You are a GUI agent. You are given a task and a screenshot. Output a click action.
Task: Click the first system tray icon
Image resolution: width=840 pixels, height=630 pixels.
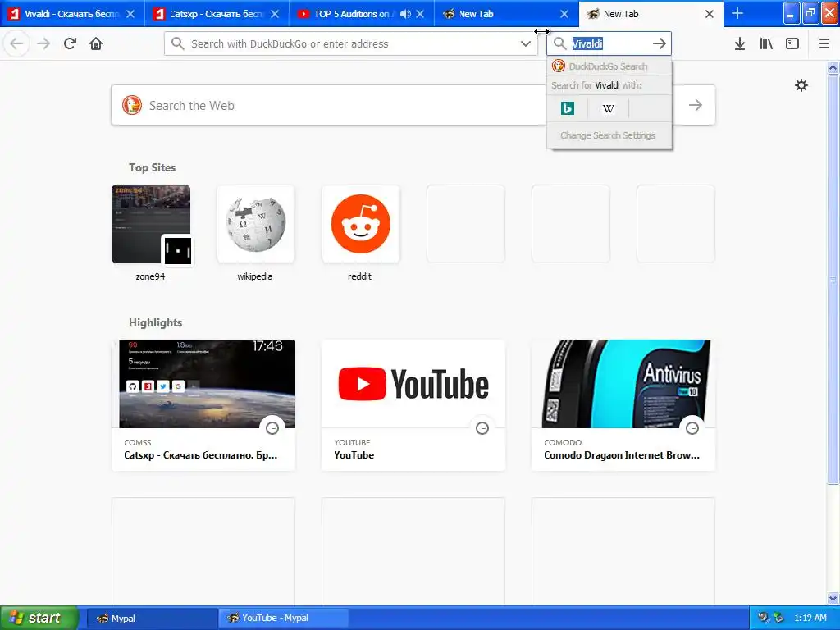[x=763, y=618]
